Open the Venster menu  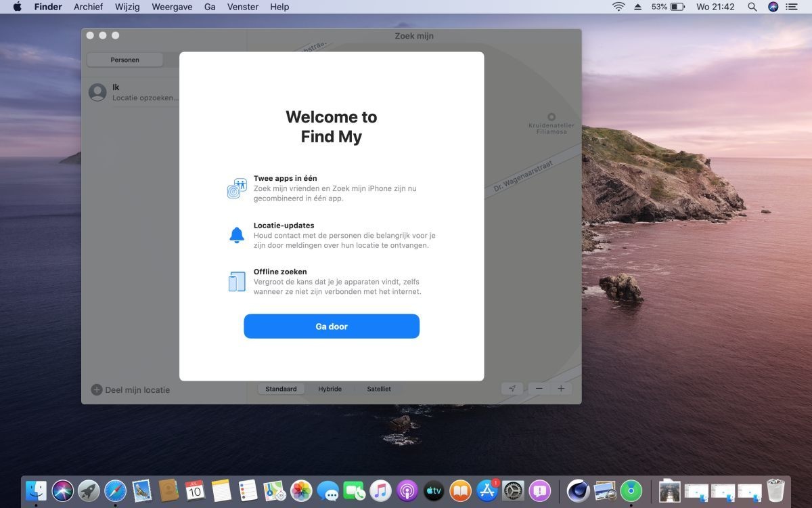tap(243, 7)
